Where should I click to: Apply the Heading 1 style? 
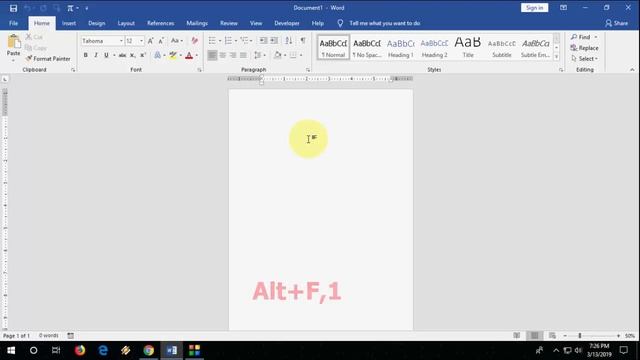tap(400, 47)
